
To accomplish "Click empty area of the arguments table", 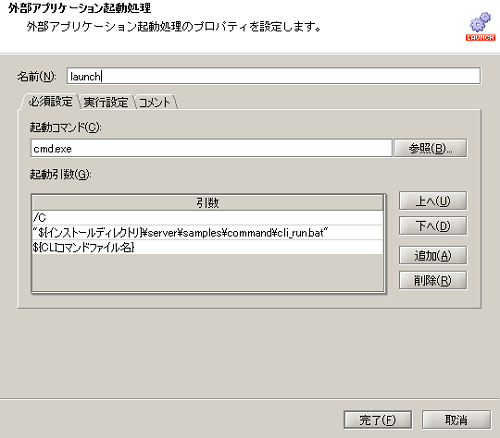I will tap(207, 273).
